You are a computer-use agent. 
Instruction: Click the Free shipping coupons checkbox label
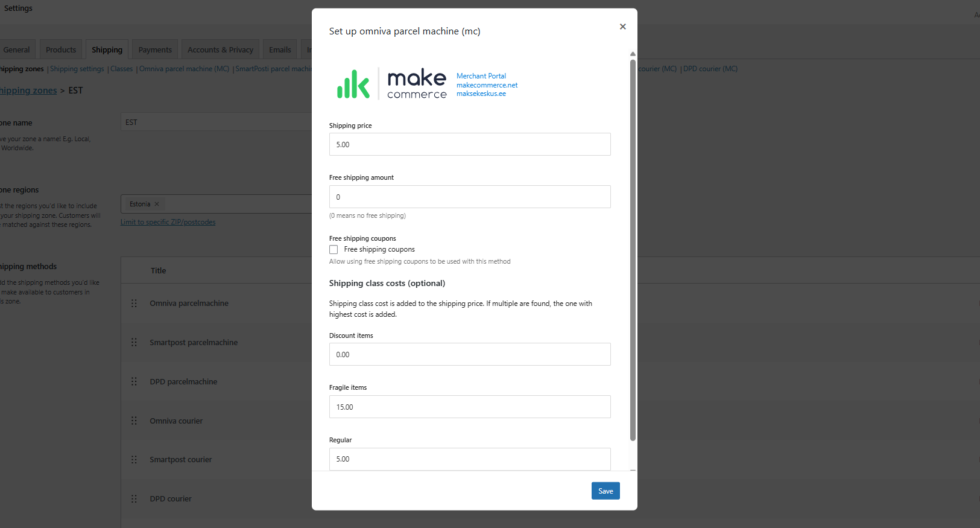click(x=379, y=249)
